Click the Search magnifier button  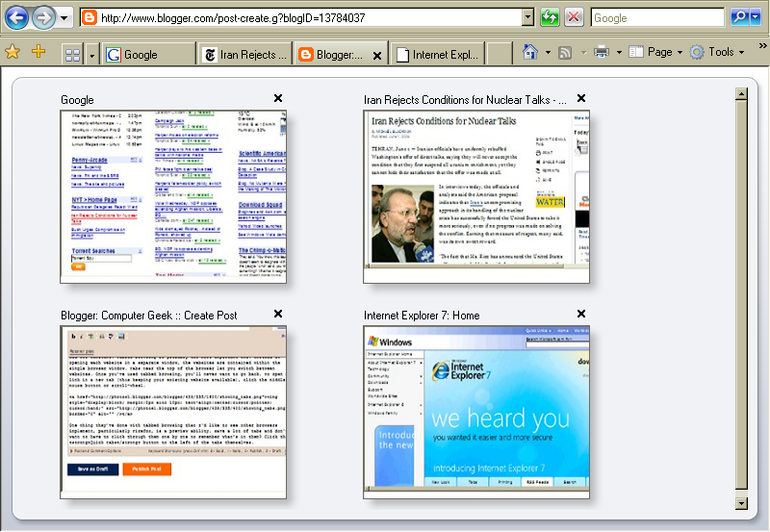[x=739, y=17]
